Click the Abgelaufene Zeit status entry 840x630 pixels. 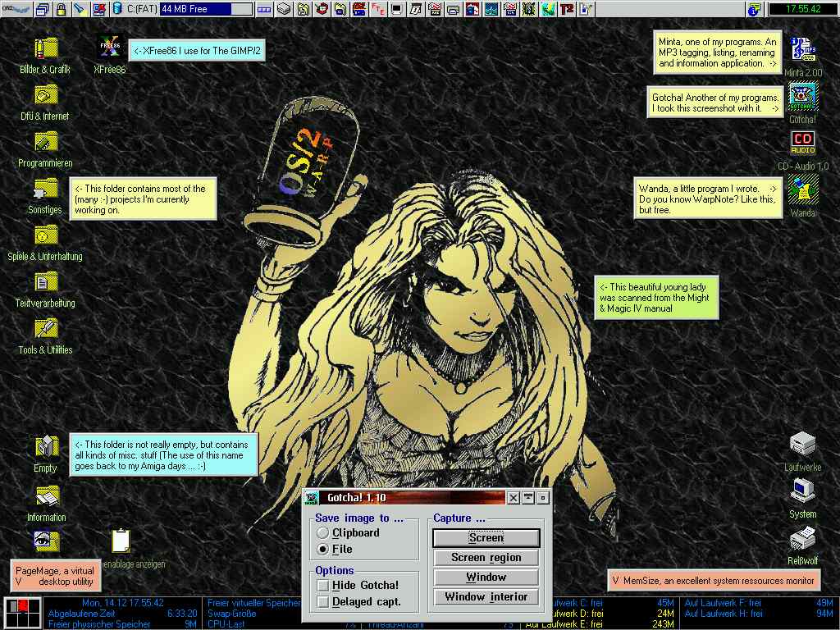tap(122, 614)
